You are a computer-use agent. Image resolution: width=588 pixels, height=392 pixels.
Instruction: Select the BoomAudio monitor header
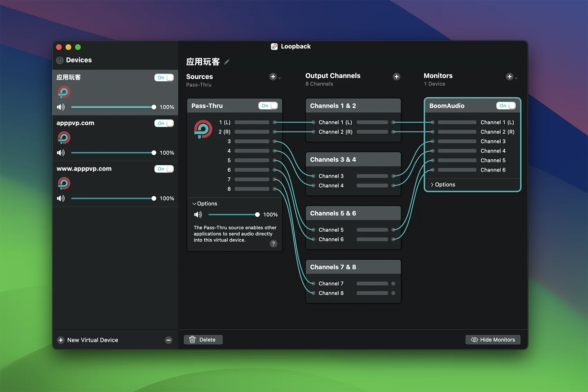pos(472,106)
